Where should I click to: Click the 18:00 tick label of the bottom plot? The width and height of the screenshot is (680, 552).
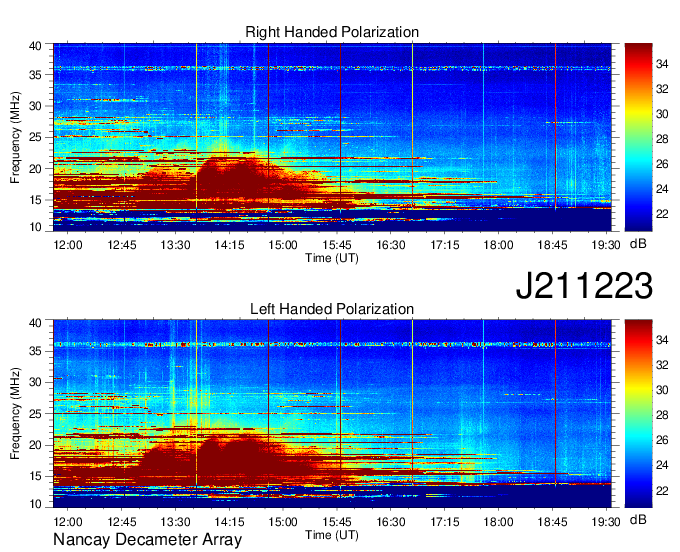click(x=498, y=522)
